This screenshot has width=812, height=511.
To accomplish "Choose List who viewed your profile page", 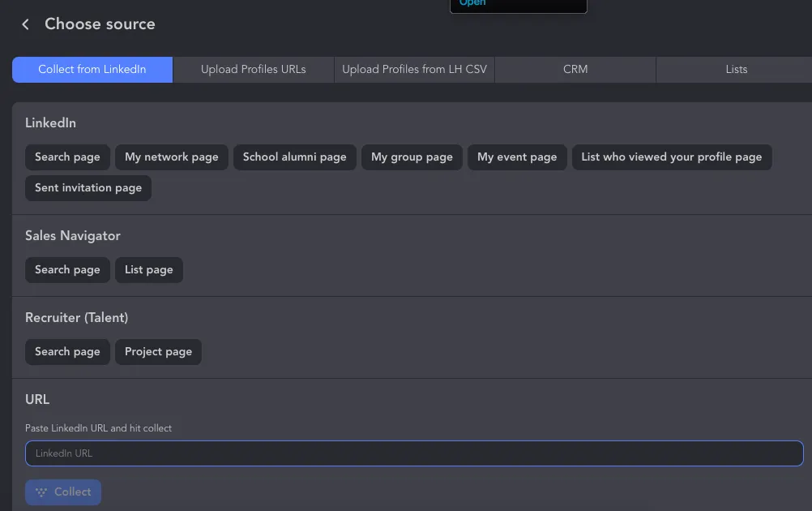I will point(672,157).
